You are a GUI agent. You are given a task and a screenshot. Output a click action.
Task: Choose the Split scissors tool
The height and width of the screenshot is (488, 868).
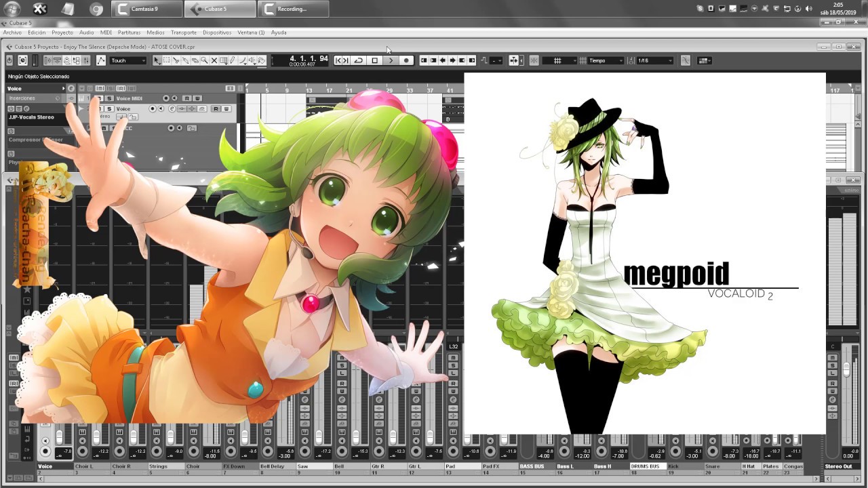(176, 60)
